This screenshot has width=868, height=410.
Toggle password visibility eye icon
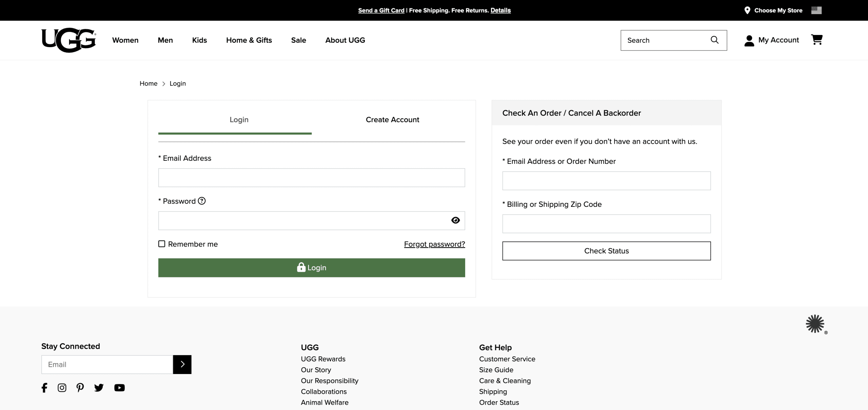coord(455,220)
